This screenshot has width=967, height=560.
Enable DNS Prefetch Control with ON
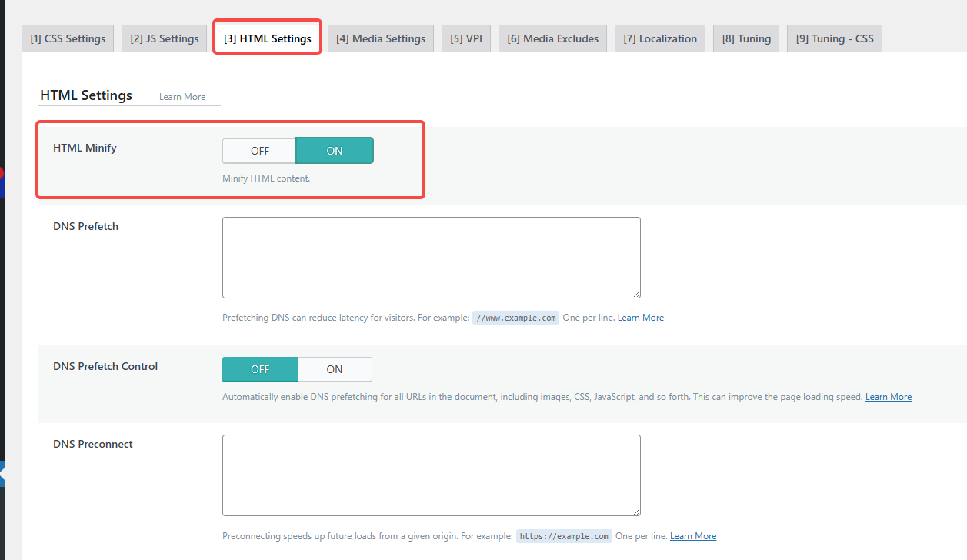tap(335, 369)
